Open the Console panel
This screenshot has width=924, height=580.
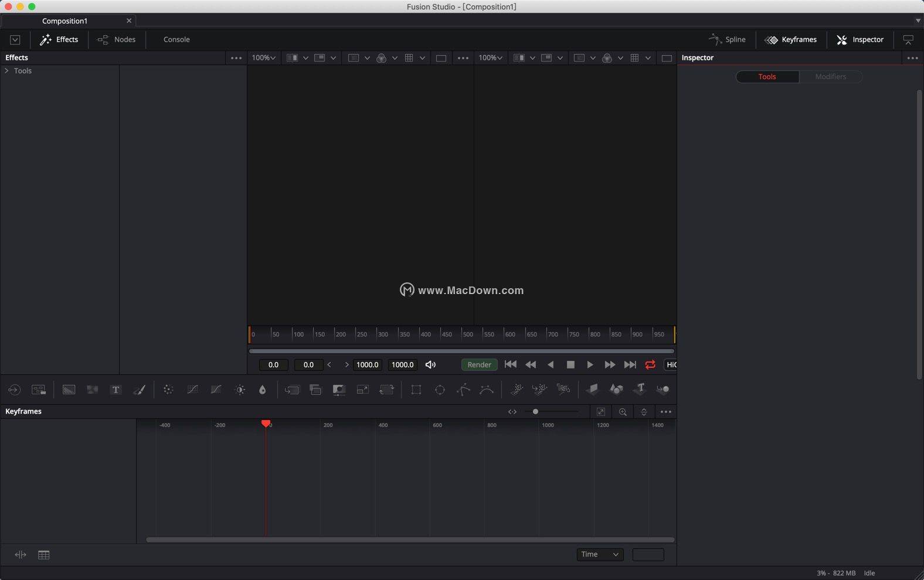tap(176, 39)
